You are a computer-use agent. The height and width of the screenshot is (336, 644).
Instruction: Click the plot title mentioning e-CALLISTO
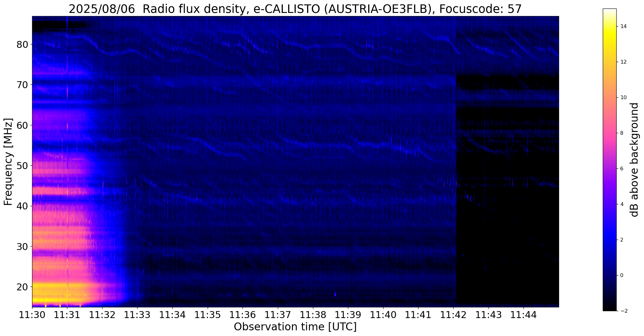(x=295, y=9)
